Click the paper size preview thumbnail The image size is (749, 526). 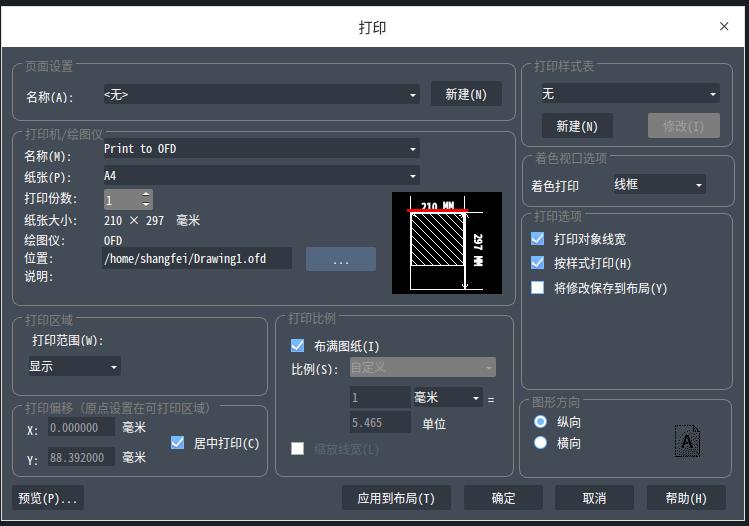(x=447, y=243)
